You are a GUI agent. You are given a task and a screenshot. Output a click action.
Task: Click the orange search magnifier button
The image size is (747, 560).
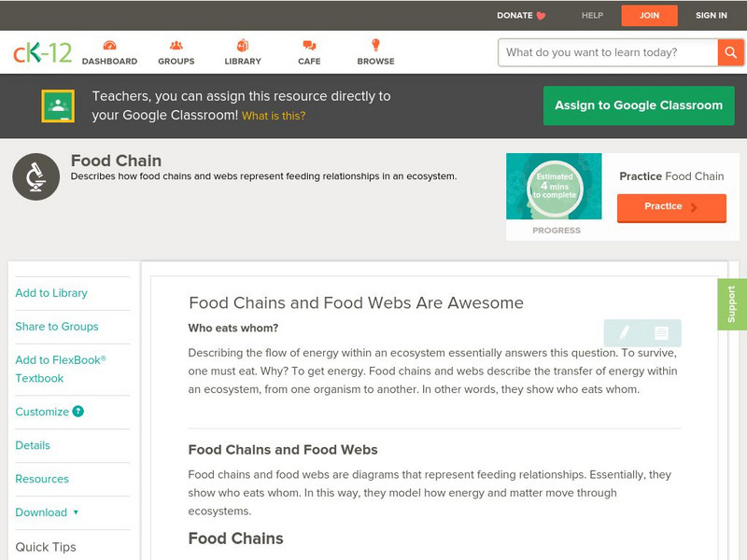coord(730,52)
